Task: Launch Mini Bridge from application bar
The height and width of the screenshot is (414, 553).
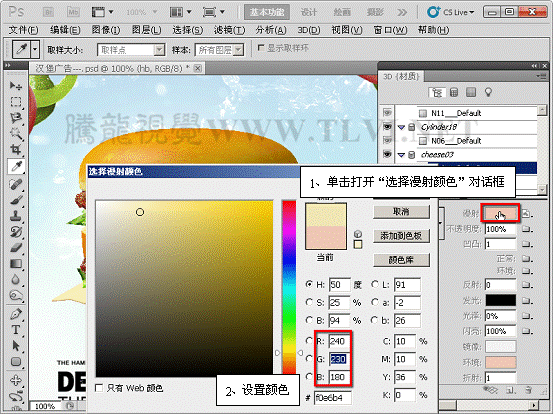Action: click(73, 12)
